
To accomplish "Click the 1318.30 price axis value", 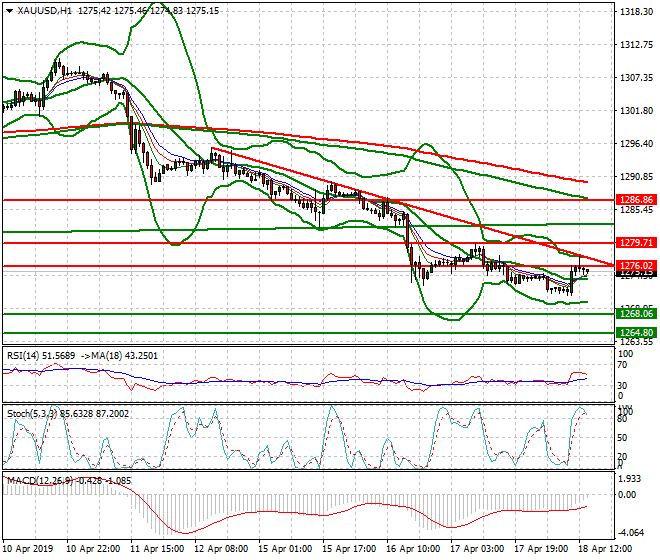I will pyautogui.click(x=632, y=13).
